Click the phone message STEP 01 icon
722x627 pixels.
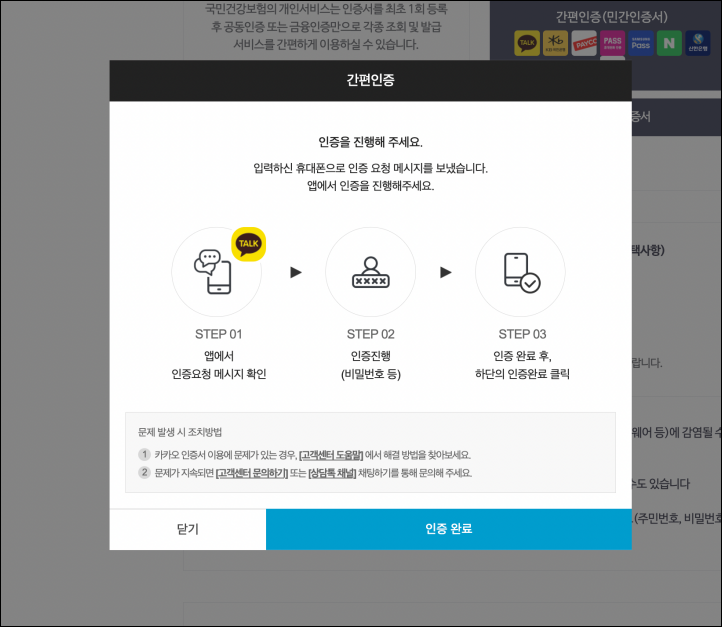(213, 272)
